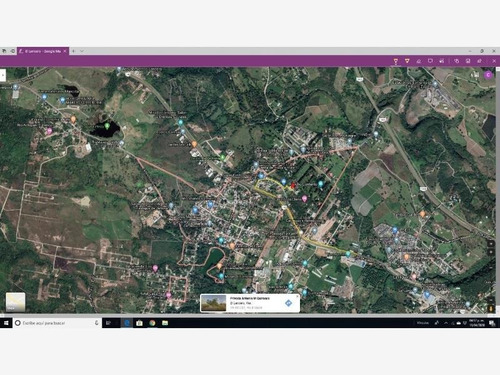
Task: Add a typed note with the comment icon
Action: 430,61
